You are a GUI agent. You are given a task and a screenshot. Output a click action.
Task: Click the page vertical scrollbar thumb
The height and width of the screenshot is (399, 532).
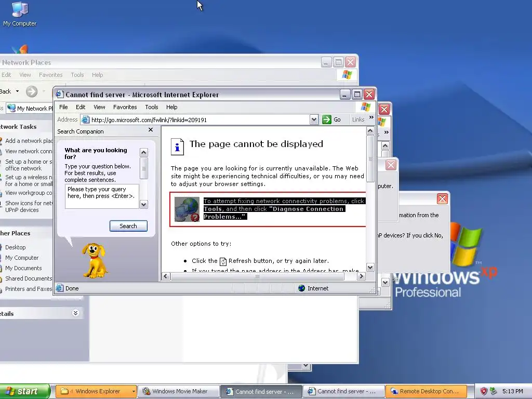370,159
